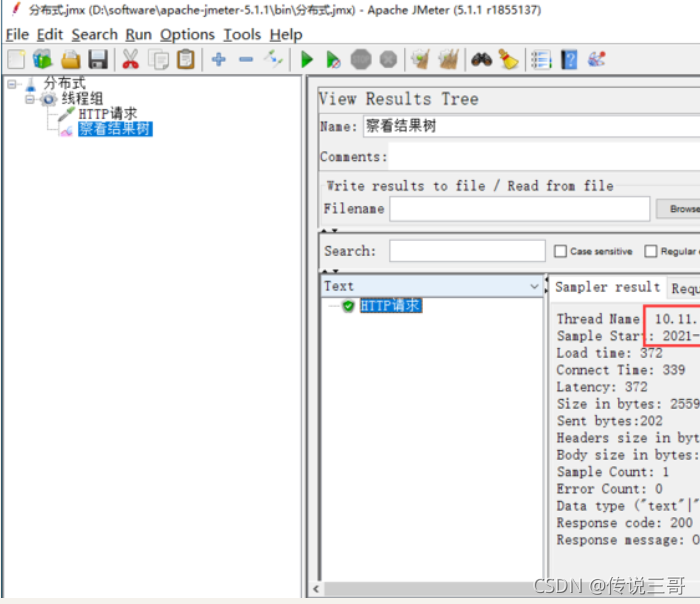Collapse the 线程组 thread group node
The image size is (700, 604).
tap(30, 99)
